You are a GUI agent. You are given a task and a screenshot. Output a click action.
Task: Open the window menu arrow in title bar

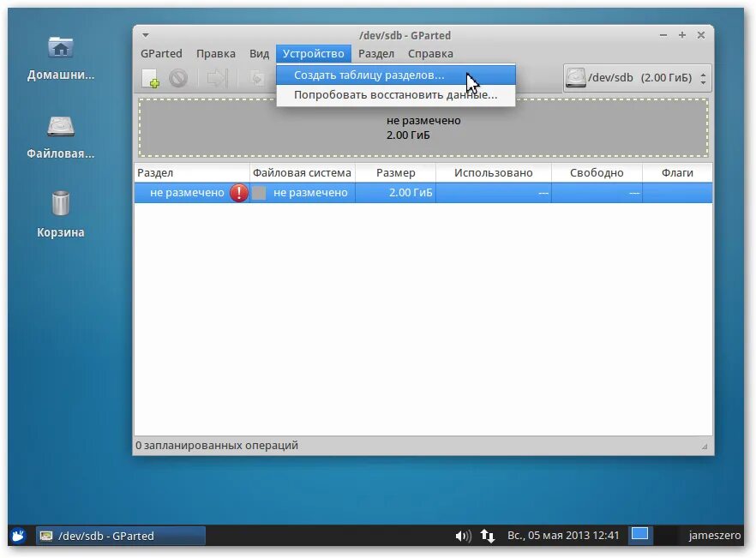(x=146, y=35)
